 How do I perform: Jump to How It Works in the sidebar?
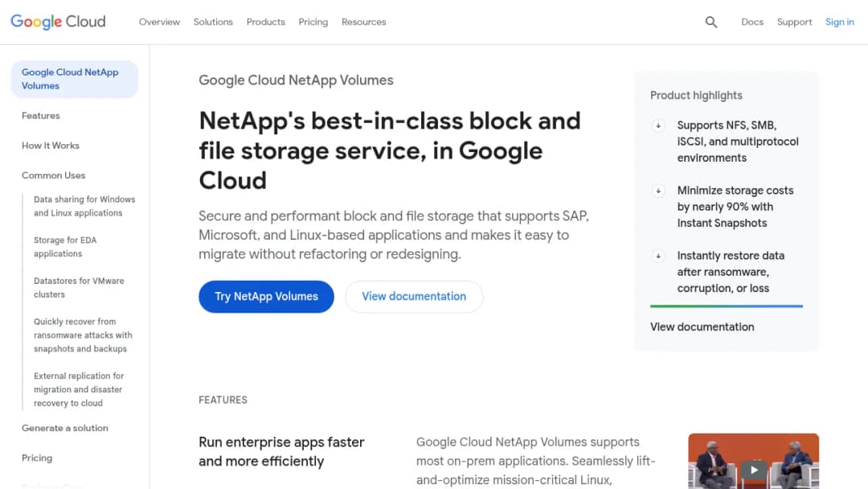point(51,146)
